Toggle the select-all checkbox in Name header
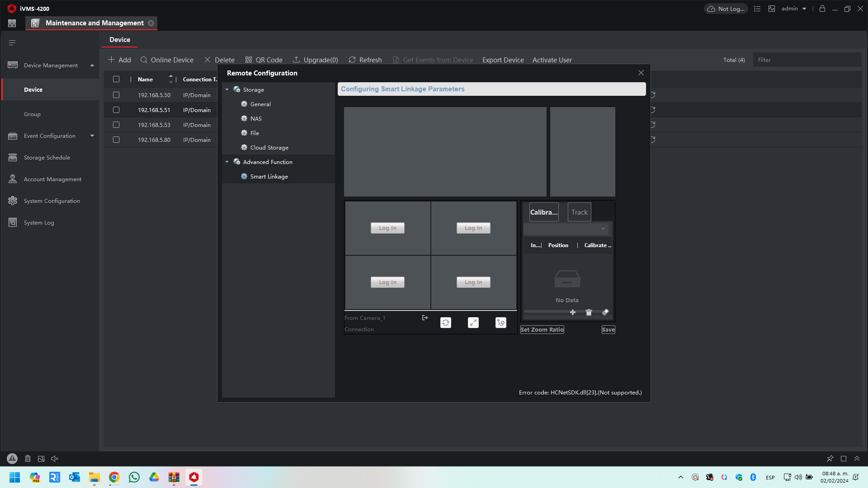The height and width of the screenshot is (488, 868). (x=116, y=79)
